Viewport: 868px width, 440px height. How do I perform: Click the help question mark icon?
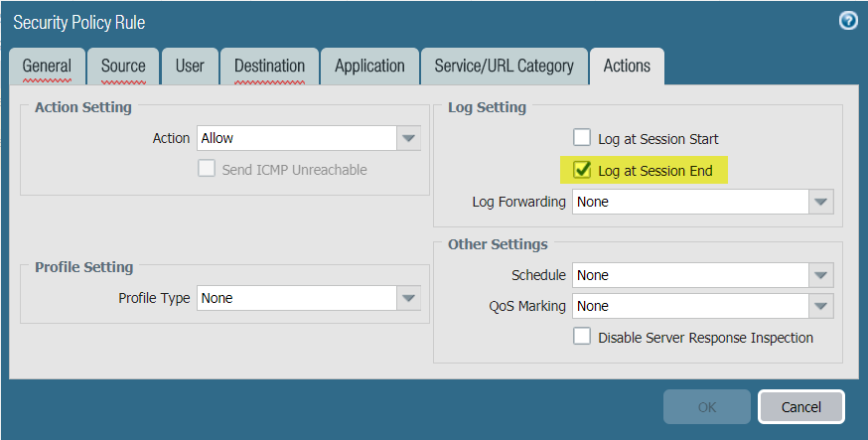(x=847, y=21)
